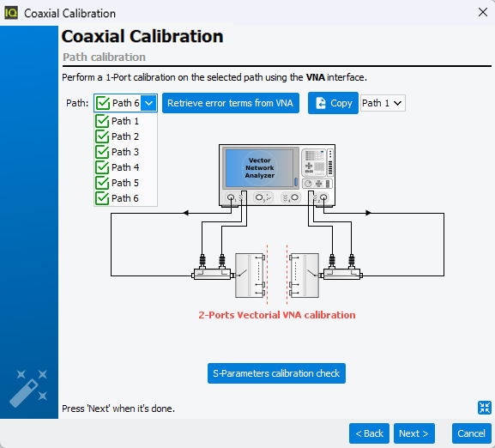Click the right switch box in diagram

(x=305, y=275)
